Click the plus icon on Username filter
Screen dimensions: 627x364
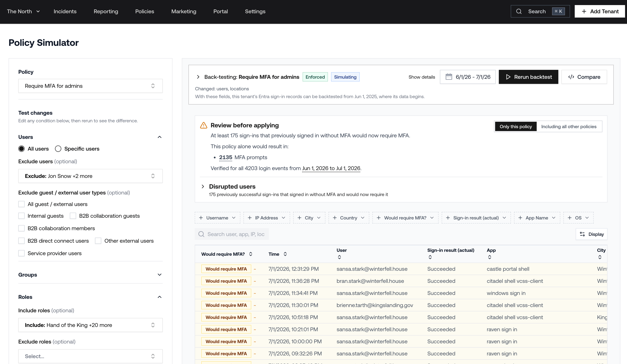201,218
